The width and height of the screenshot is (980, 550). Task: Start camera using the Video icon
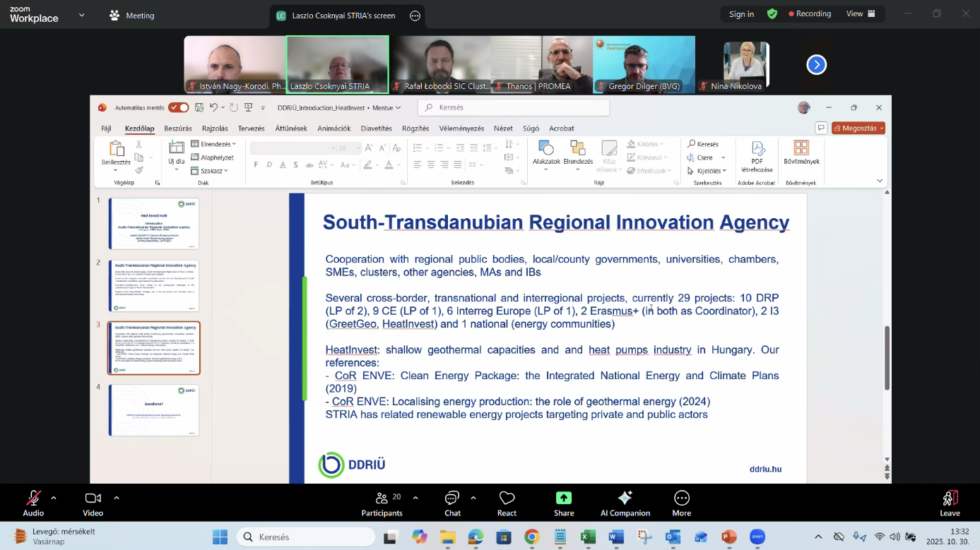point(93,498)
